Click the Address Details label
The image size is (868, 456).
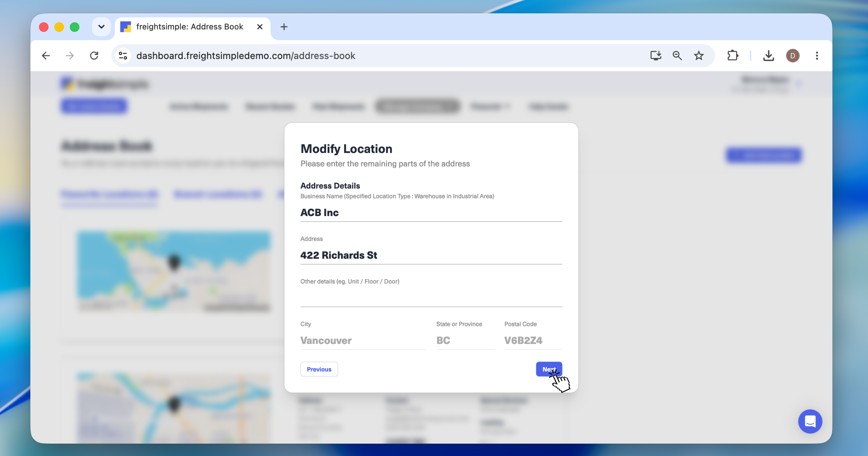[x=330, y=186]
